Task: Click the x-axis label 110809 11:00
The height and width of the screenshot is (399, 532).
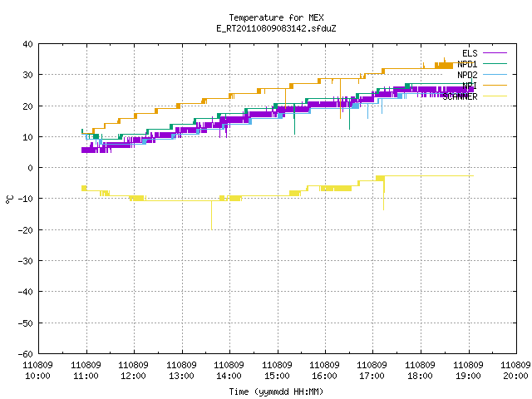Action: tap(86, 371)
